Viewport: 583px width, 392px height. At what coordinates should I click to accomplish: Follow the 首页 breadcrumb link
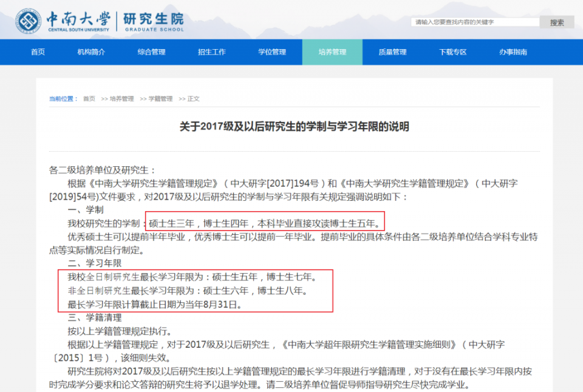coord(89,98)
